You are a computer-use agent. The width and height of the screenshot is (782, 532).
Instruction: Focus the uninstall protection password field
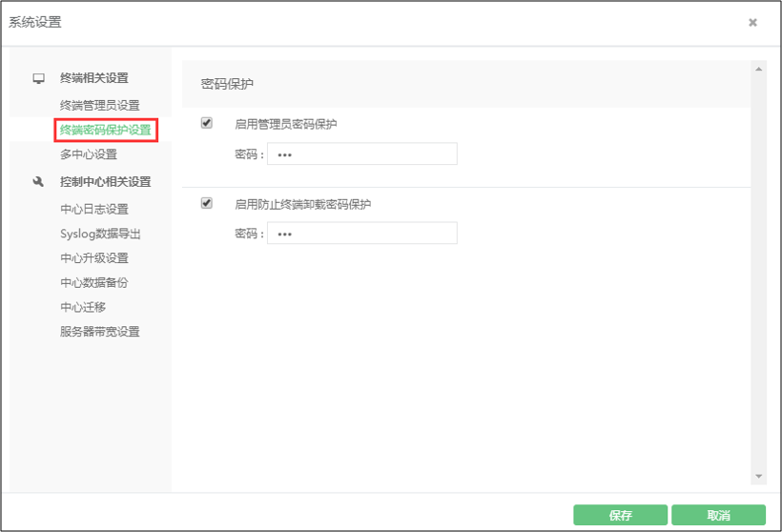(x=362, y=234)
